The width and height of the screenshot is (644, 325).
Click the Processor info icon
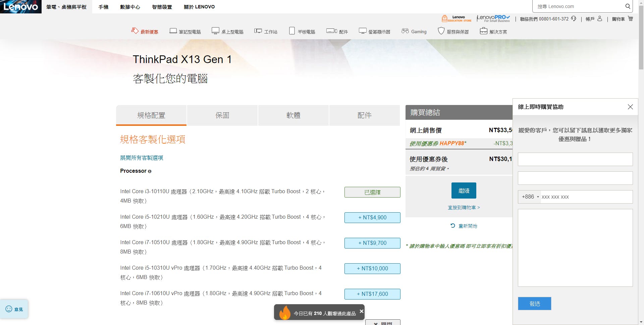[x=150, y=171]
